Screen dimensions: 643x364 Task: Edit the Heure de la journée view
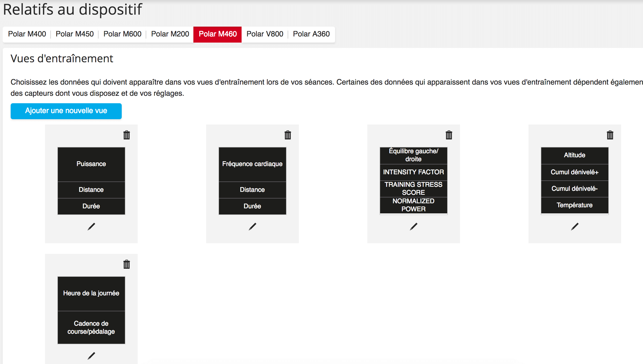point(91,356)
